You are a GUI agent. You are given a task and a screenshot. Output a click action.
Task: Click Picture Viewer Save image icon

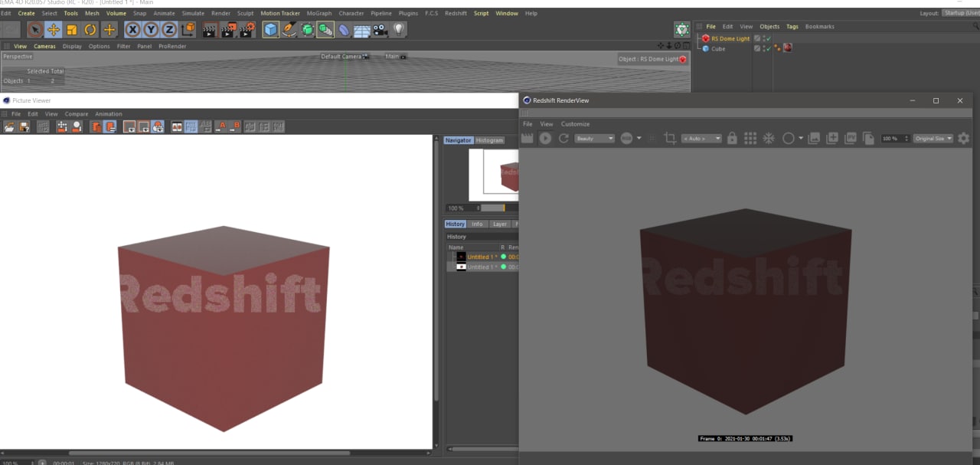(x=24, y=127)
